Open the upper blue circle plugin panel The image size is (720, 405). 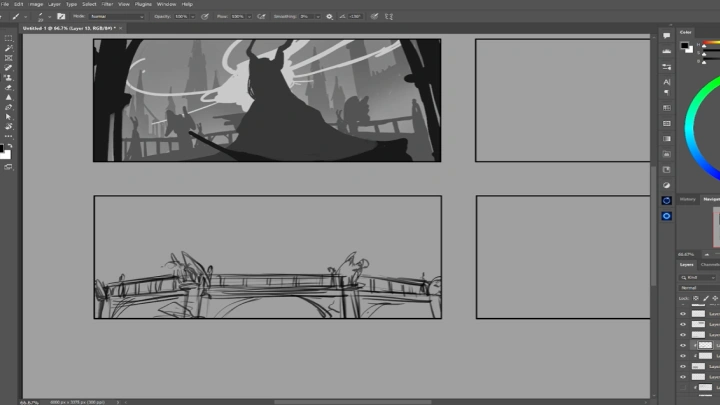coord(666,201)
